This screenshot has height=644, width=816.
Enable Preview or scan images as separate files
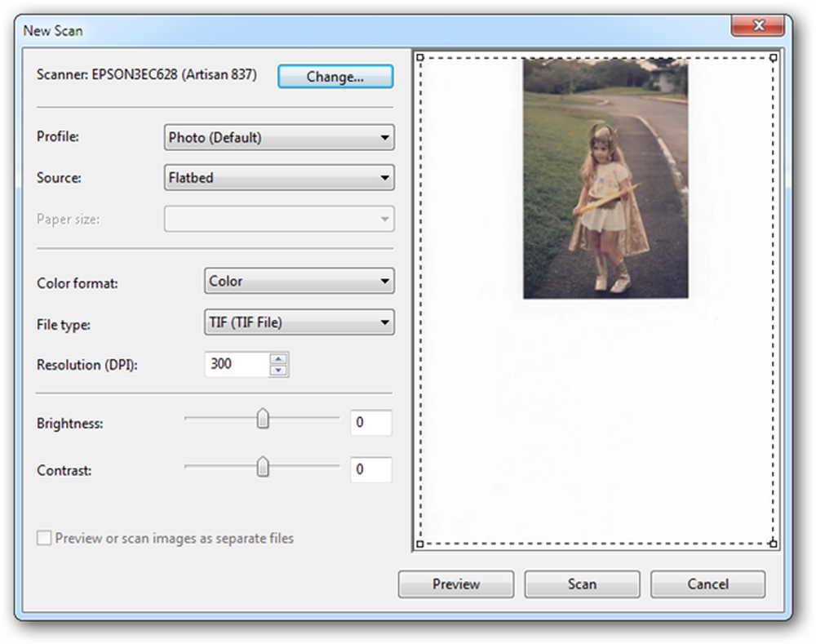click(44, 538)
